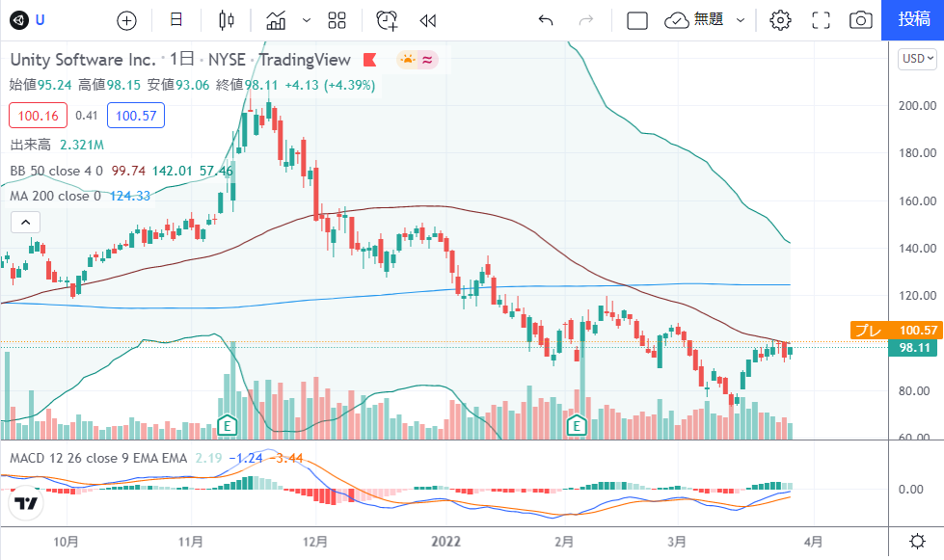Image resolution: width=944 pixels, height=560 pixels.
Task: Collapse the indicator legend with caret button
Action: (x=25, y=223)
